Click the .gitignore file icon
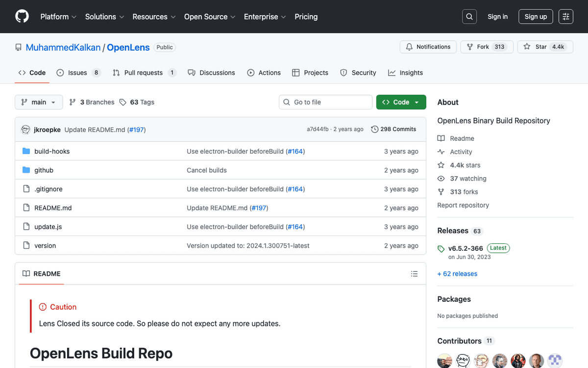Screen dimensions: 588x368 coord(26,189)
